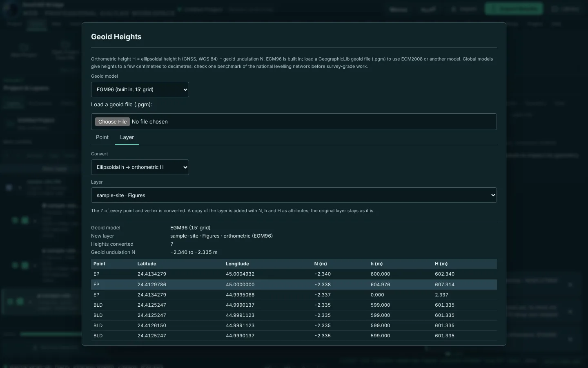The width and height of the screenshot is (588, 368).
Task: Click longitude cell 45.0004932
Action: coord(240,274)
